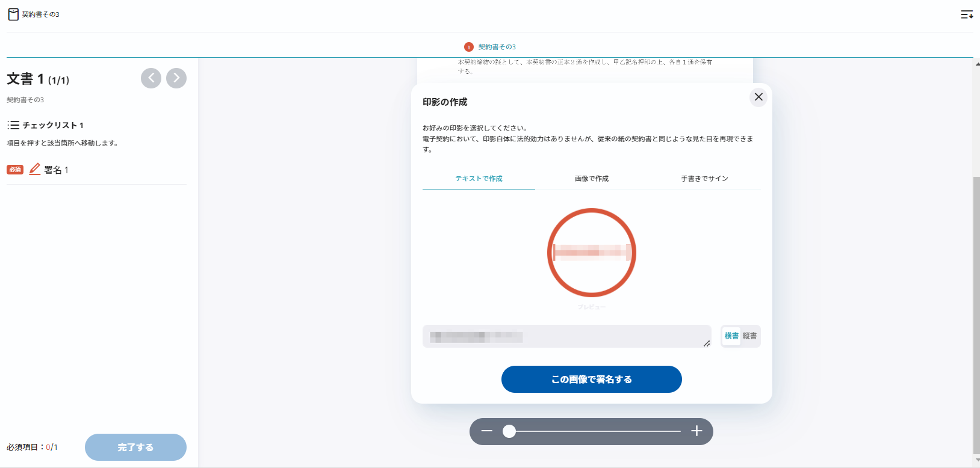
Task: Click この画像で署名する button
Action: click(x=592, y=379)
